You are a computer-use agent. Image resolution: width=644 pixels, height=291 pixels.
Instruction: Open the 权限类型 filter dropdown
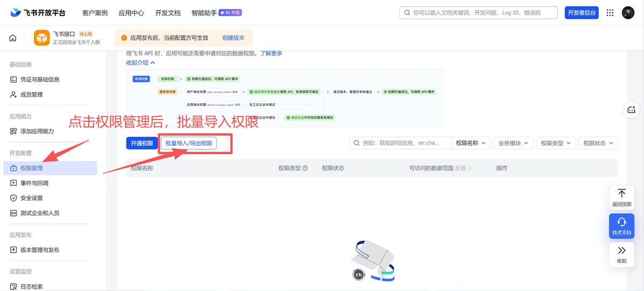click(556, 143)
